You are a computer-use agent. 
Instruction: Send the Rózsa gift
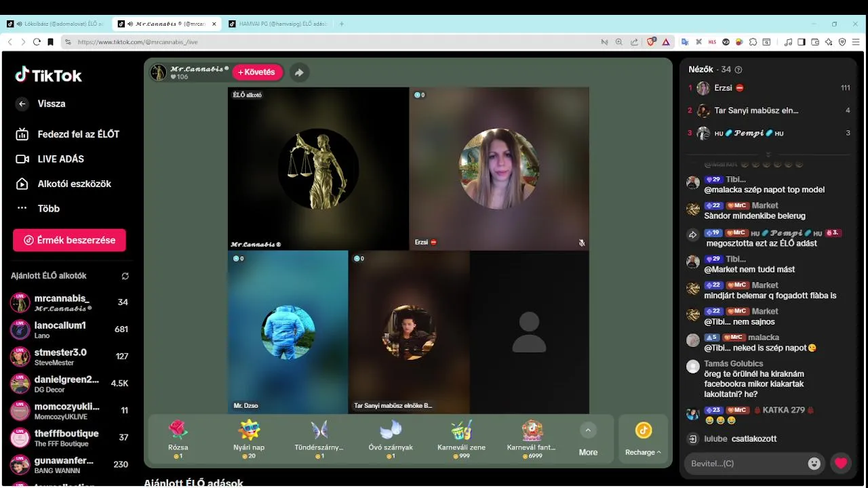178,439
